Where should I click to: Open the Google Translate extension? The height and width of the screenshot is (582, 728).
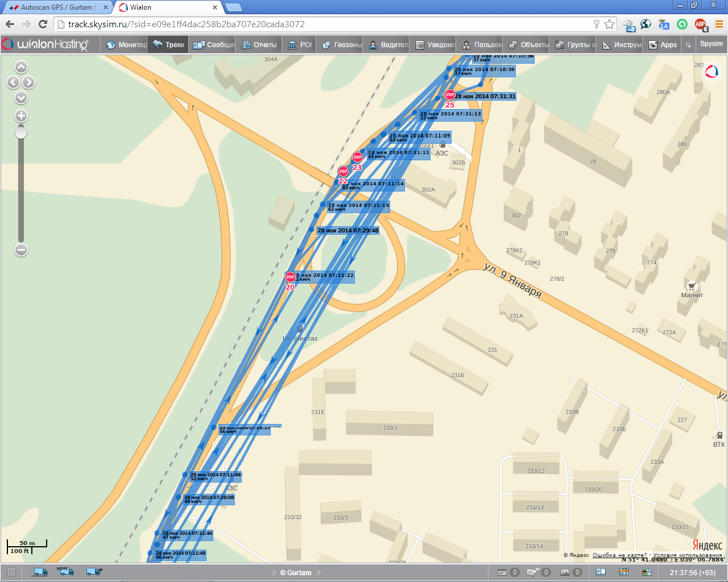point(664,24)
